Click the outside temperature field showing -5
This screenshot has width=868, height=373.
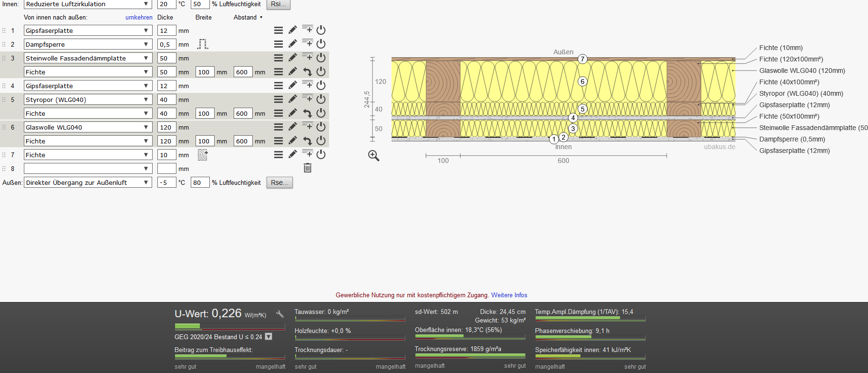[166, 182]
